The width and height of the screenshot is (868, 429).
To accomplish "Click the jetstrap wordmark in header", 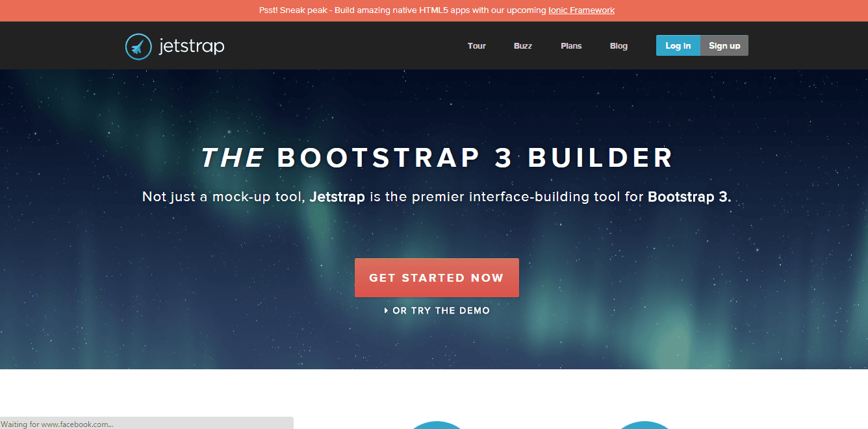I will tap(192, 46).
